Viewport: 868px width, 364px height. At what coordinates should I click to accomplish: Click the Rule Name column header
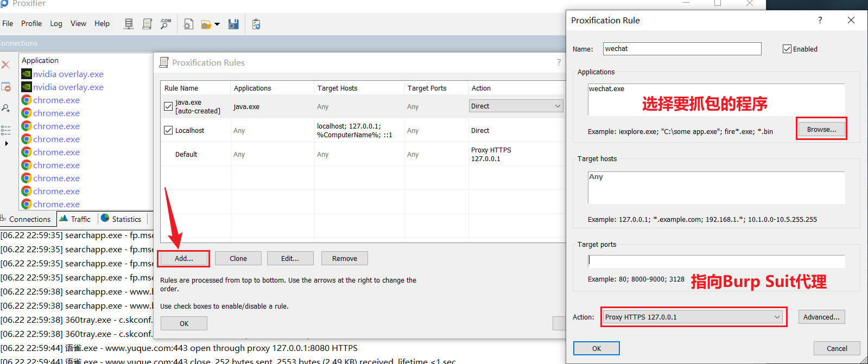(195, 88)
